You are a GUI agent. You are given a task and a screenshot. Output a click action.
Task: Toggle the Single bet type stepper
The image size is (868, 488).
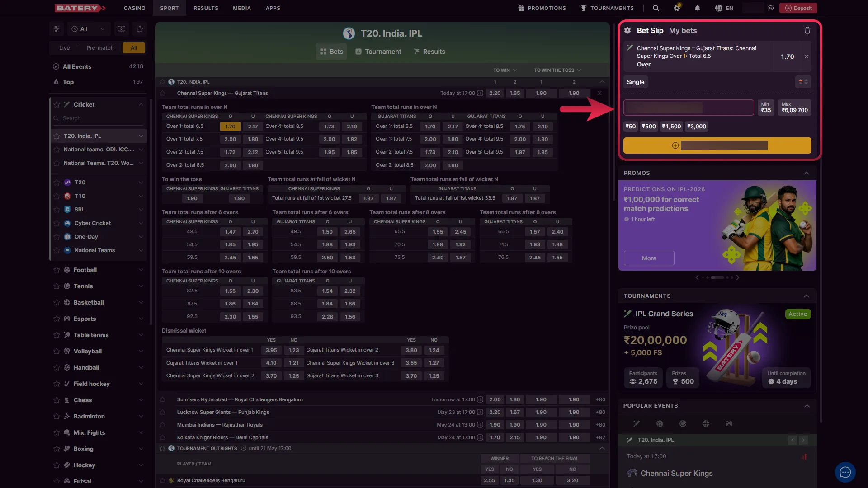tap(803, 82)
